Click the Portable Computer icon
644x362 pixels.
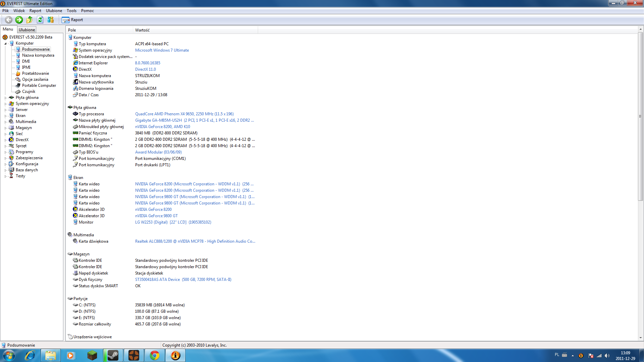point(18,85)
